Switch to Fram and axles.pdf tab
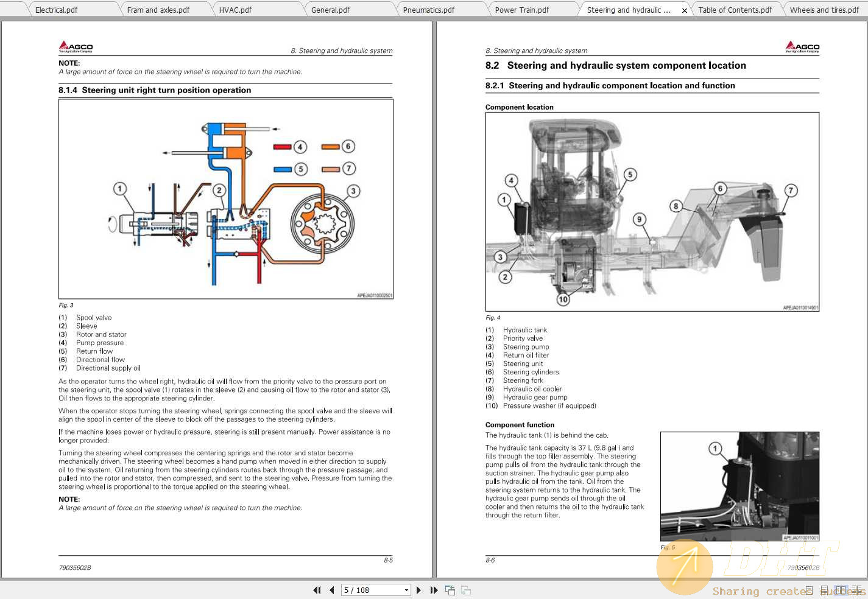Viewport: 868px width, 599px height. (158, 10)
